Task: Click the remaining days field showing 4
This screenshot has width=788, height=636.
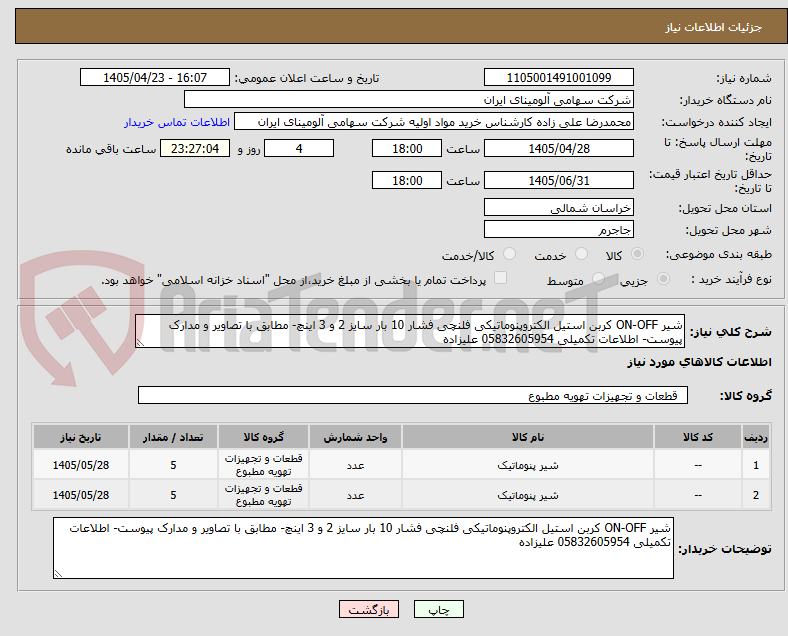Action: tap(299, 148)
